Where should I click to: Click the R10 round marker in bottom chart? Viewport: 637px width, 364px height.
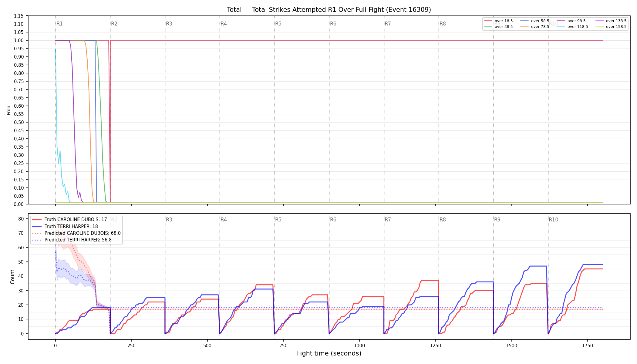pos(553,220)
